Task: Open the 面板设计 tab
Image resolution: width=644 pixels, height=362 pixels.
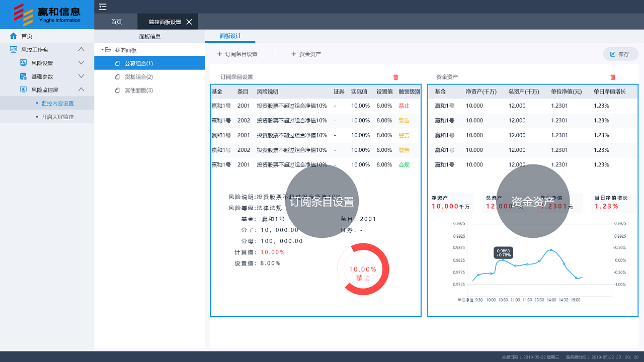Action: click(230, 36)
